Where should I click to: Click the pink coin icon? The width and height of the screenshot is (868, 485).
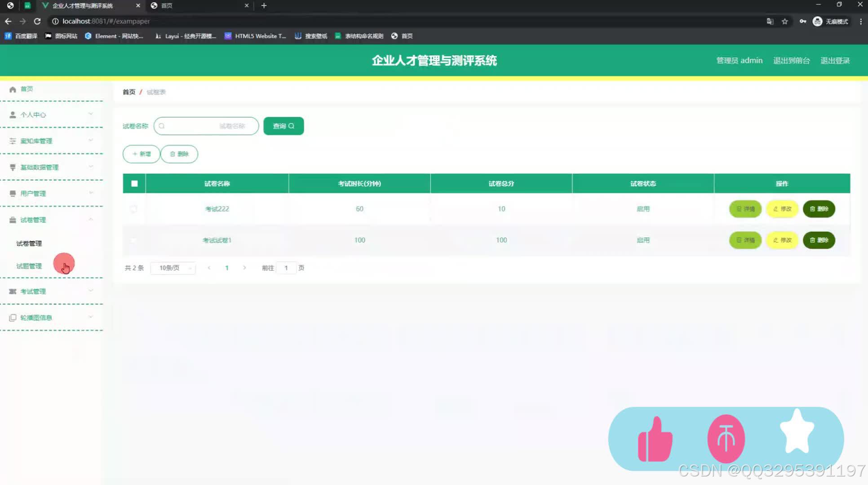tap(726, 439)
